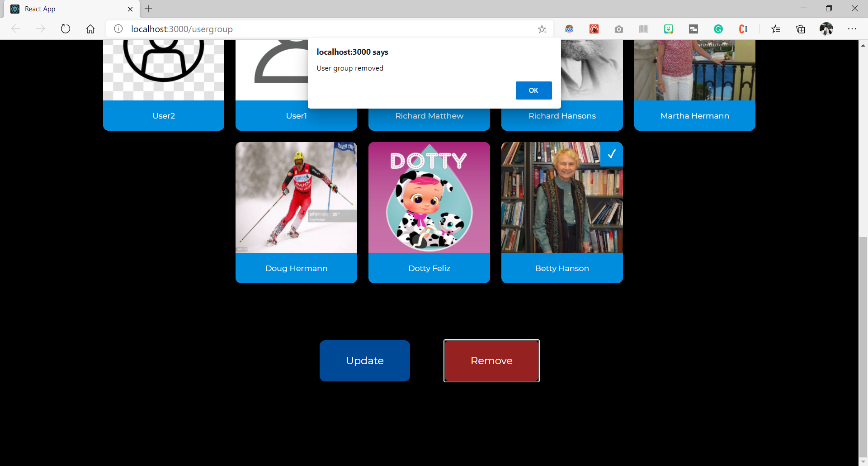The height and width of the screenshot is (466, 868).
Task: Click the Betty Hanson name label
Action: tap(562, 268)
